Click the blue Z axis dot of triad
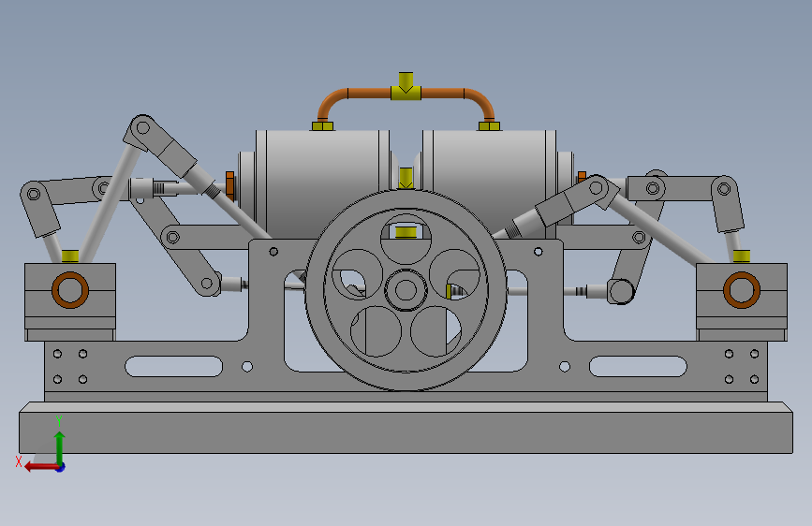 pos(61,467)
